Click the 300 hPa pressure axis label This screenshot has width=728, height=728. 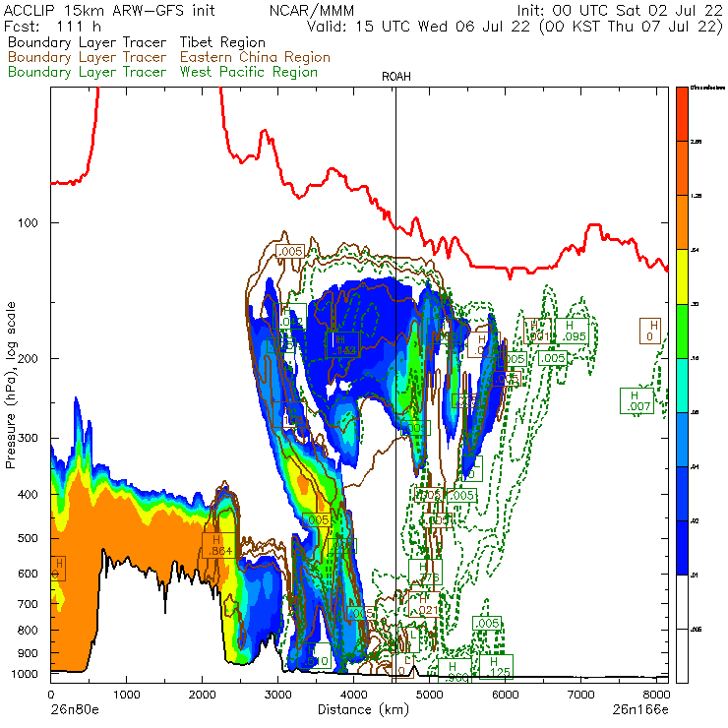tap(28, 438)
